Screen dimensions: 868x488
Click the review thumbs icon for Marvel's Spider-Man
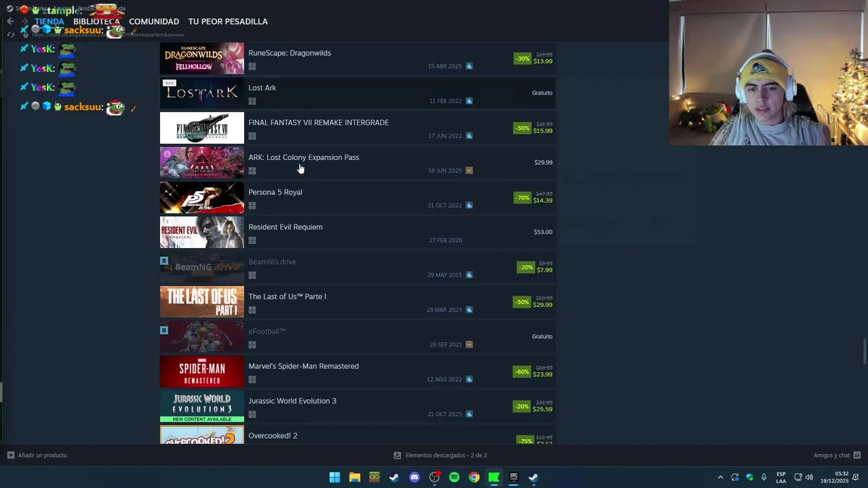(469, 380)
